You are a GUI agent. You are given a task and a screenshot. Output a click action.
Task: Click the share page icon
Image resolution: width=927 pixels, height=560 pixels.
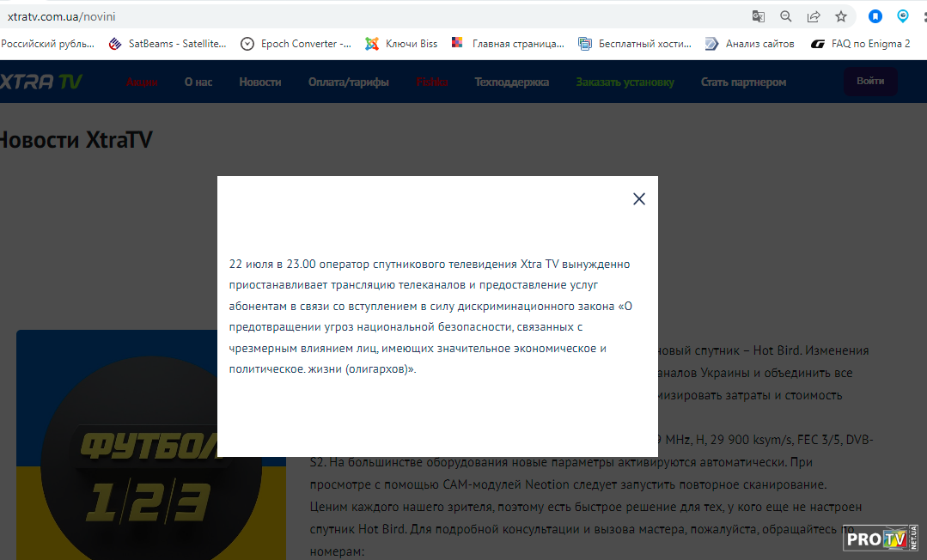813,16
